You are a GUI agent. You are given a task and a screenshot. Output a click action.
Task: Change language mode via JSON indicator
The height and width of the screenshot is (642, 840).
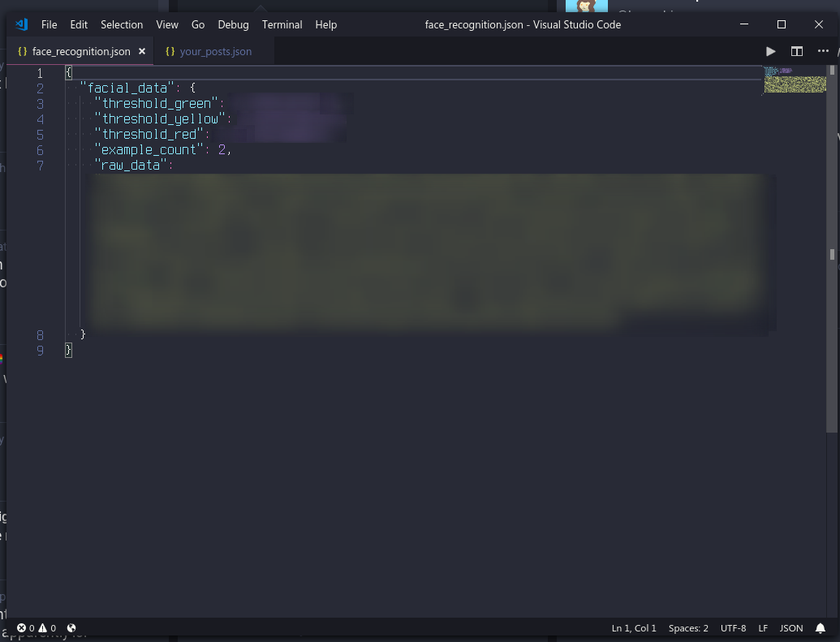(x=791, y=628)
